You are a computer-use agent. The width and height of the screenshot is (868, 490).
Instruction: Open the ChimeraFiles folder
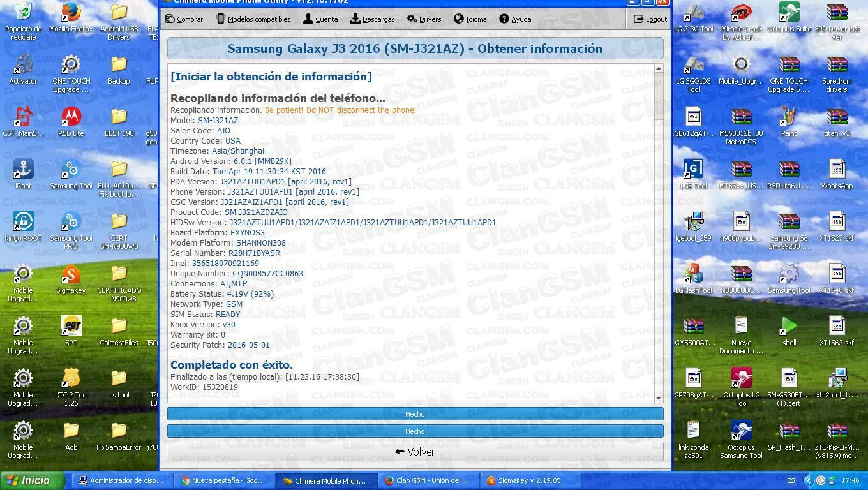pos(119,331)
